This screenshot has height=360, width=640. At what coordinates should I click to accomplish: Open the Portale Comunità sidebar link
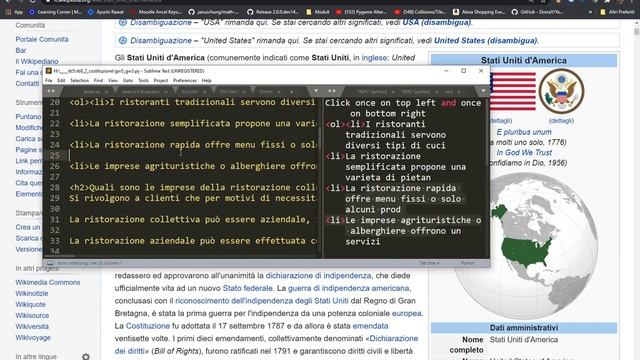(x=42, y=39)
